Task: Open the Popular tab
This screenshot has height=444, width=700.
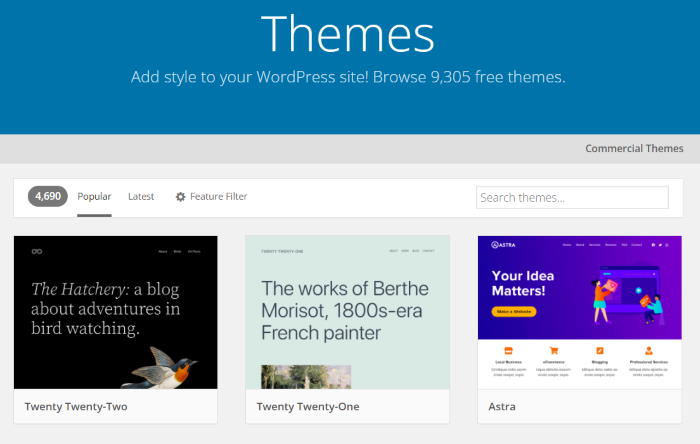Action: click(94, 197)
